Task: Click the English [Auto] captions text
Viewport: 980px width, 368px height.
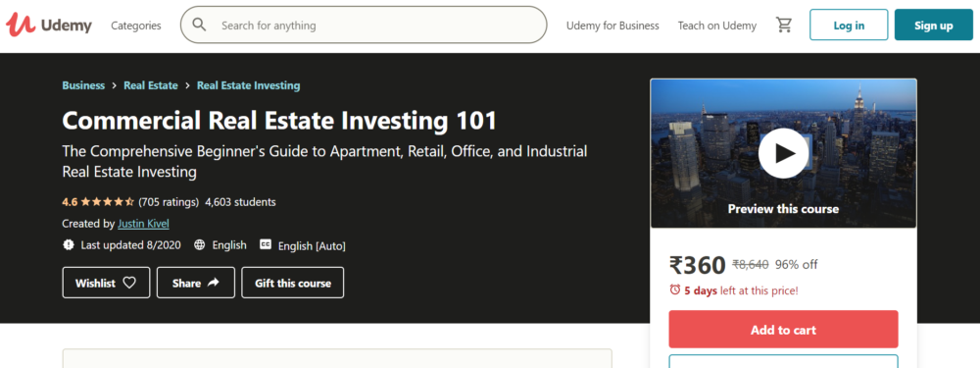Action: [x=312, y=246]
